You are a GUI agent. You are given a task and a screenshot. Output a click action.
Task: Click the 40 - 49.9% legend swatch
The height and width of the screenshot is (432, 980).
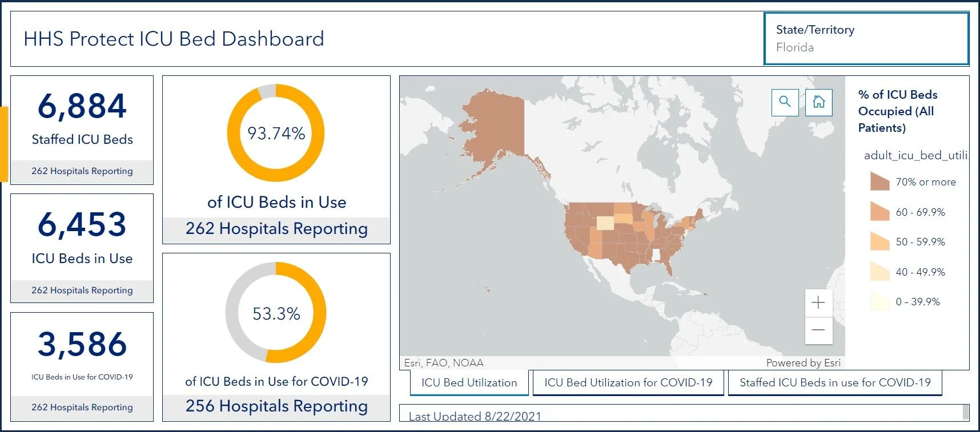(x=879, y=272)
